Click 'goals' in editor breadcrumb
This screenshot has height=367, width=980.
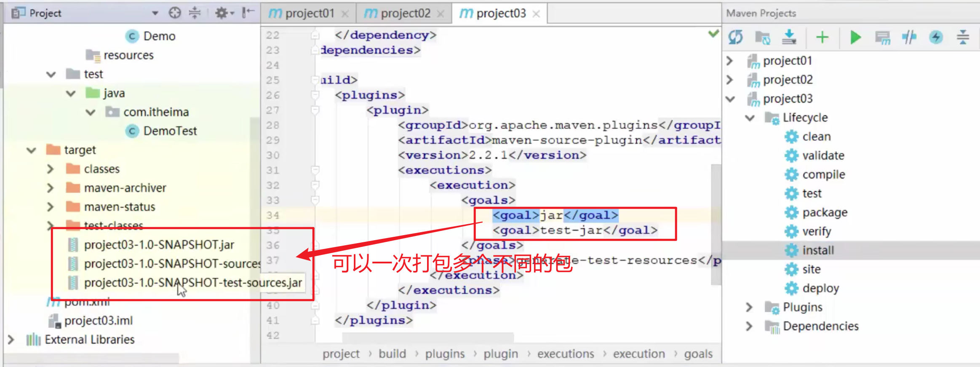click(698, 354)
